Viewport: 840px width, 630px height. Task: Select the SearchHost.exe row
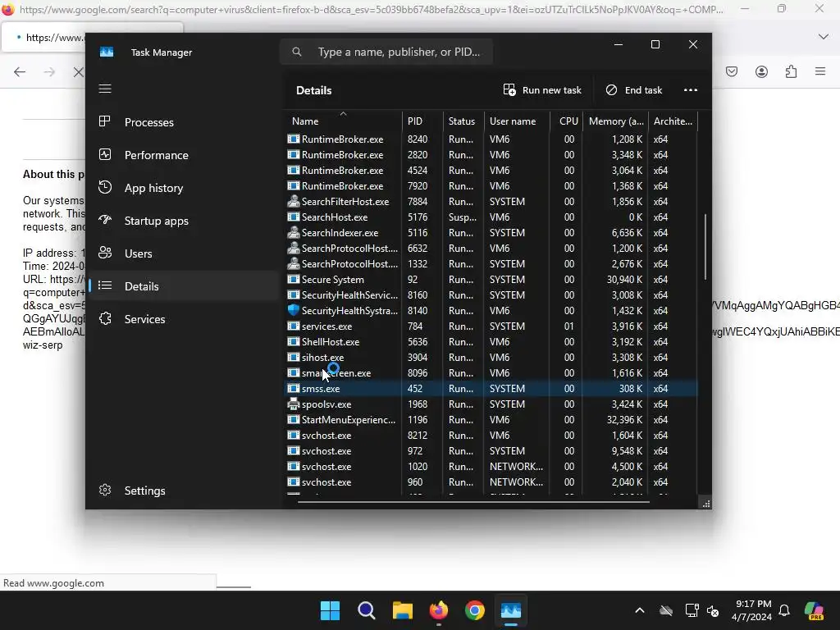point(491,217)
